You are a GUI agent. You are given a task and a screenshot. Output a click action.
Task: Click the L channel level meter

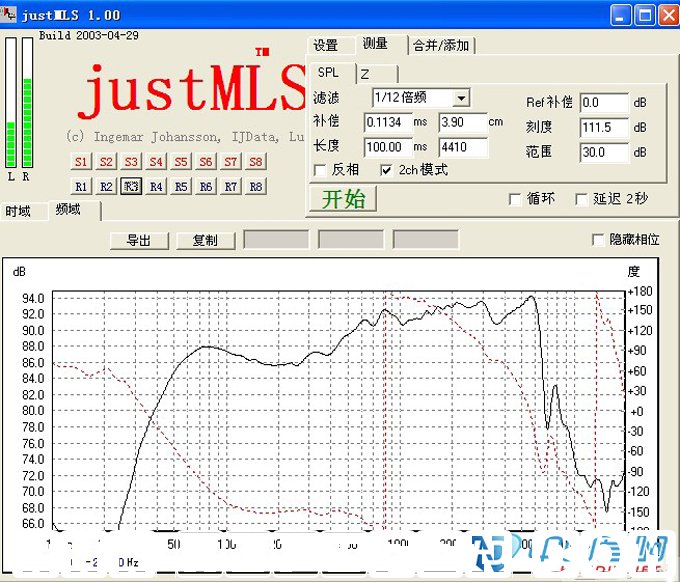11,102
